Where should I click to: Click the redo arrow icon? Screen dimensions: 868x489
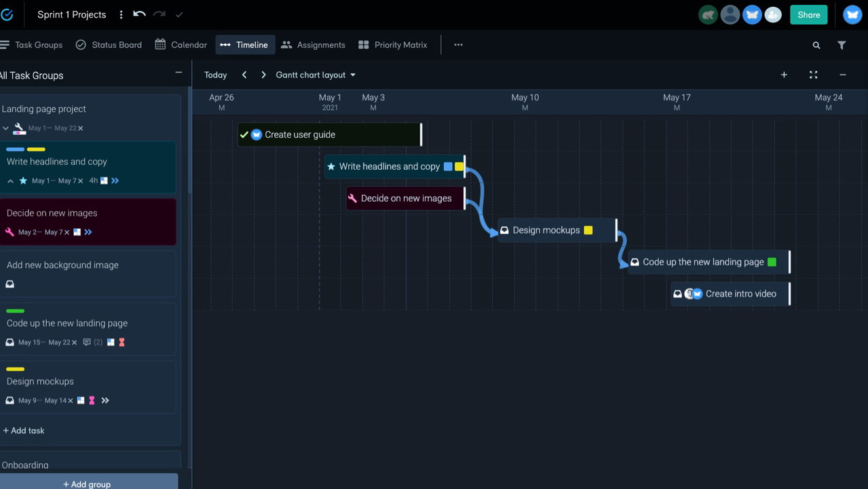[x=159, y=14]
